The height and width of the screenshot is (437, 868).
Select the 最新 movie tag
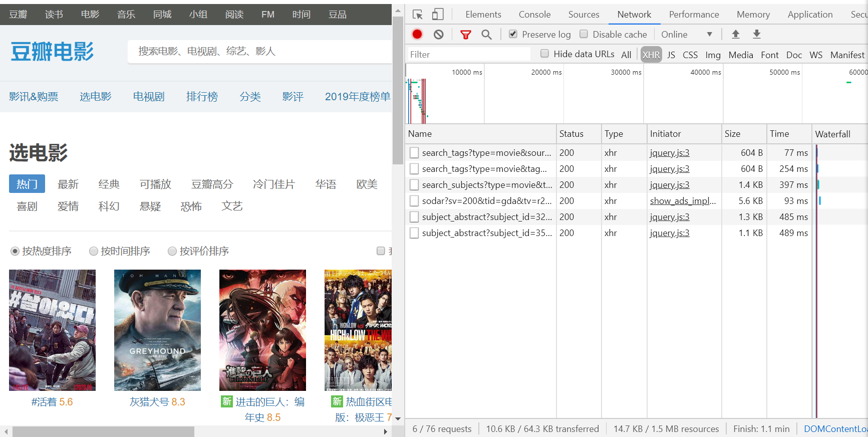[x=68, y=184]
